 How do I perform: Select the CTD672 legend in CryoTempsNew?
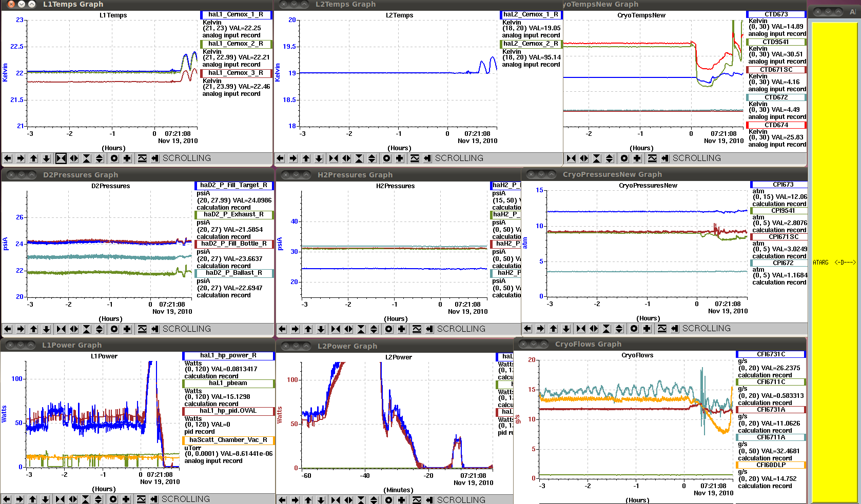click(x=776, y=97)
